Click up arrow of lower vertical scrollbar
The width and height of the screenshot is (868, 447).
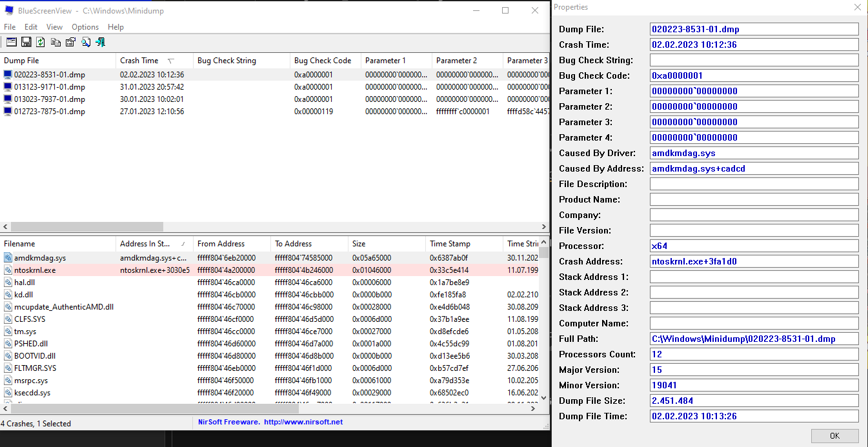(x=544, y=242)
